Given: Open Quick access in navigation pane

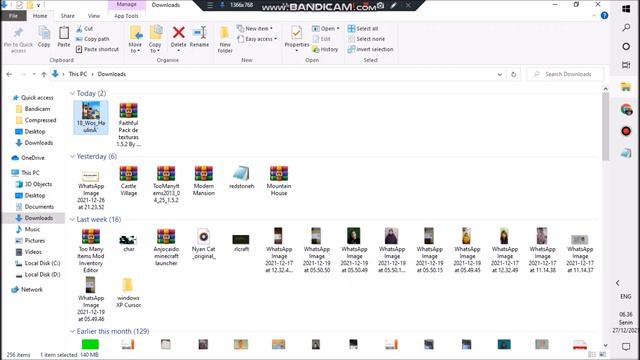Looking at the screenshot, I should click(x=33, y=98).
